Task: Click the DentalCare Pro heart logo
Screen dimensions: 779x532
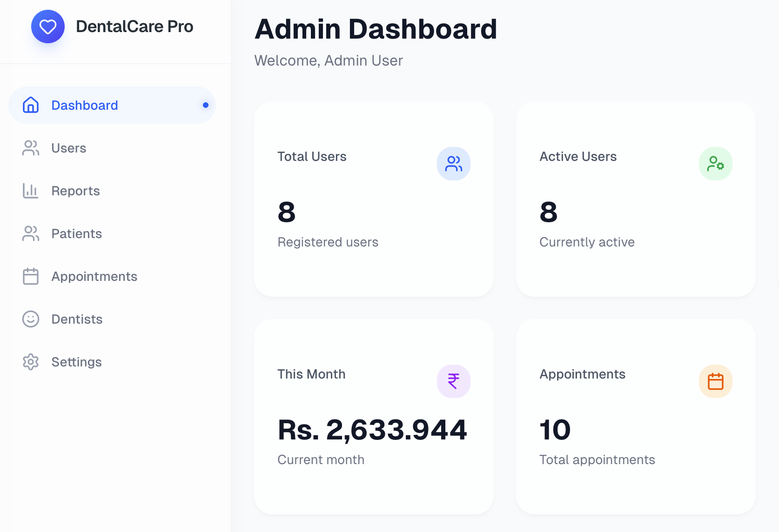Action: (47, 27)
